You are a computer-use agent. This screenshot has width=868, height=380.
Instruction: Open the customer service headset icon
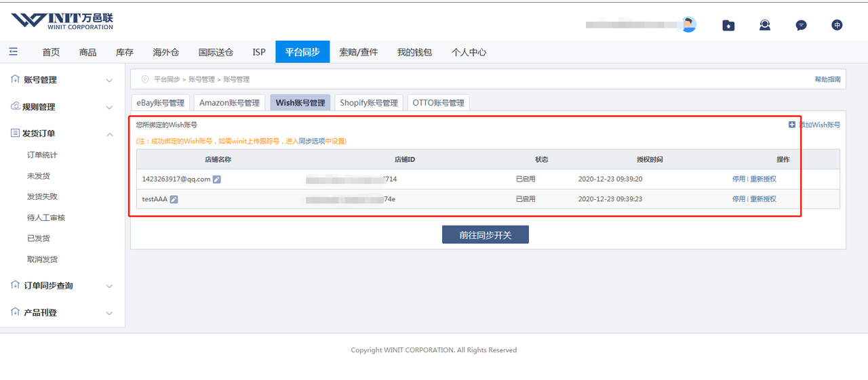click(x=765, y=25)
